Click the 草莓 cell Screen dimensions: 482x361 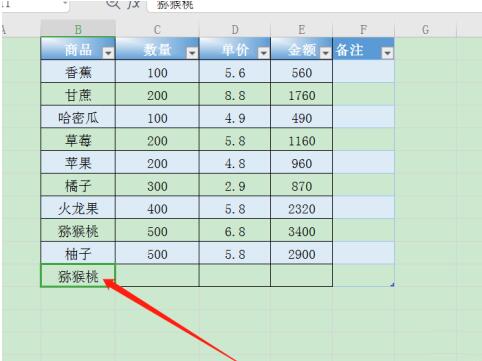coord(78,140)
